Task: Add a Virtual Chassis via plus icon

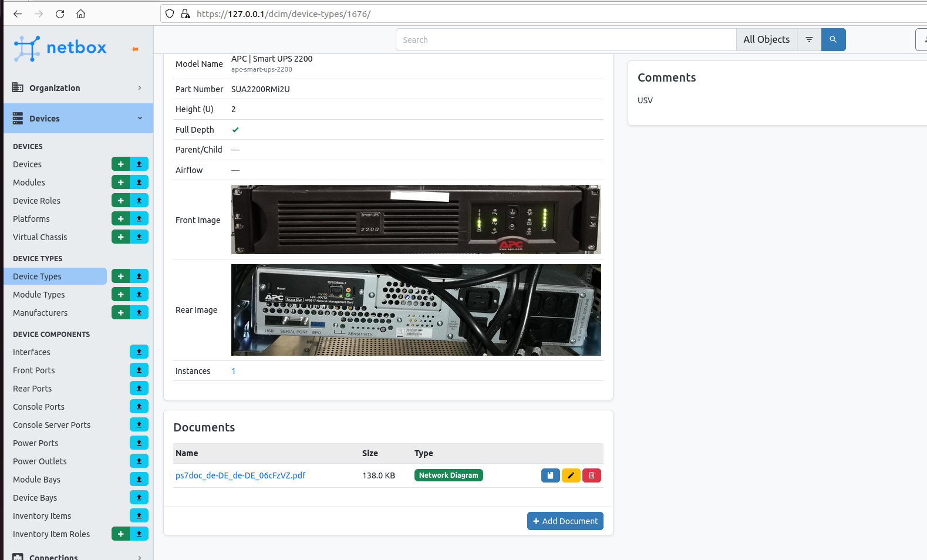Action: [120, 237]
